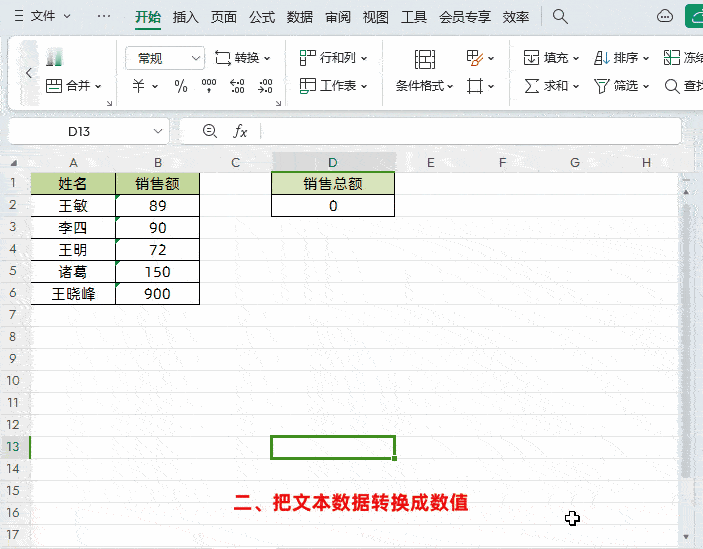
Task: Apply percent style format
Action: tap(181, 86)
